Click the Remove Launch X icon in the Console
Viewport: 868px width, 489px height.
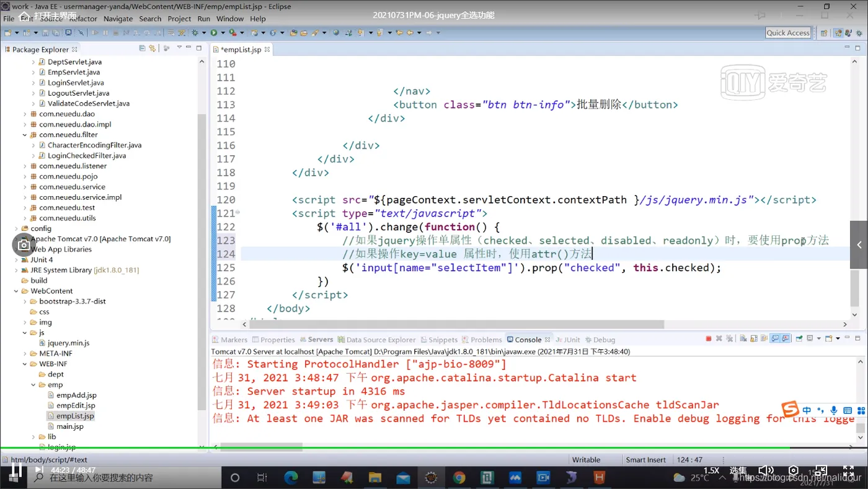tap(719, 339)
